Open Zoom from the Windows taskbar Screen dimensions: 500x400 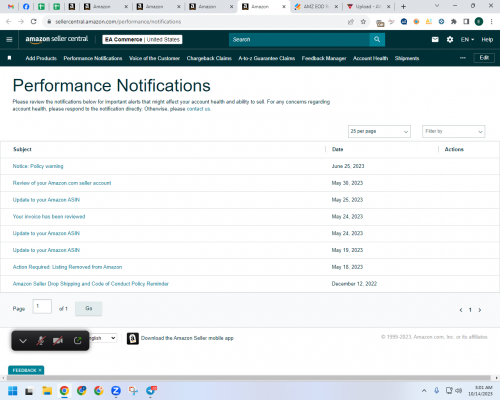click(116, 391)
